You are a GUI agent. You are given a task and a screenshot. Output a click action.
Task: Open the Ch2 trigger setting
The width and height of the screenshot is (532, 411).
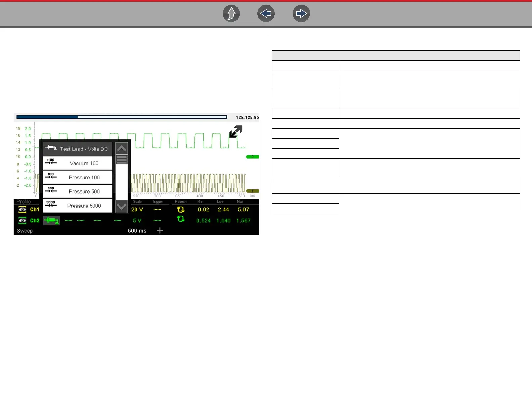click(x=157, y=221)
